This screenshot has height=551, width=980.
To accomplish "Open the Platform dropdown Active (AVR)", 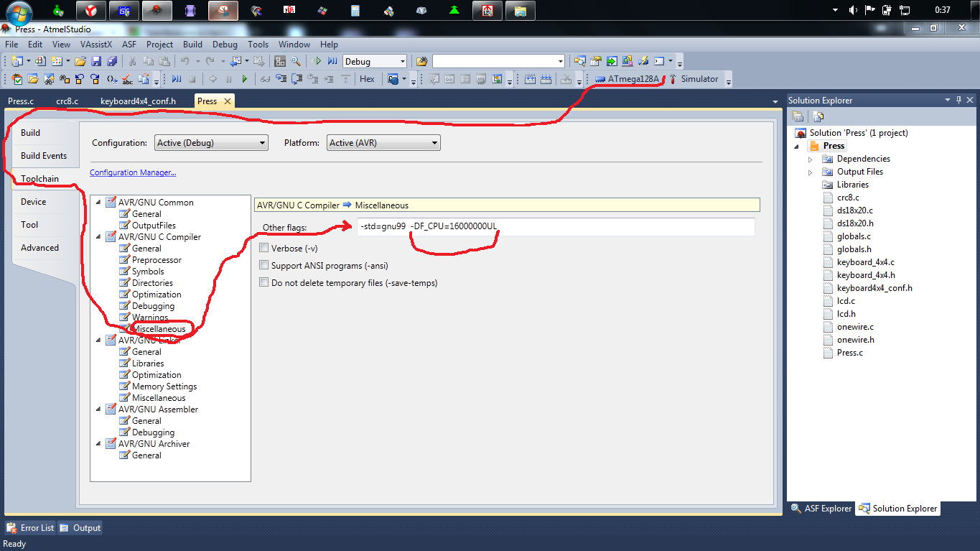I will 383,143.
